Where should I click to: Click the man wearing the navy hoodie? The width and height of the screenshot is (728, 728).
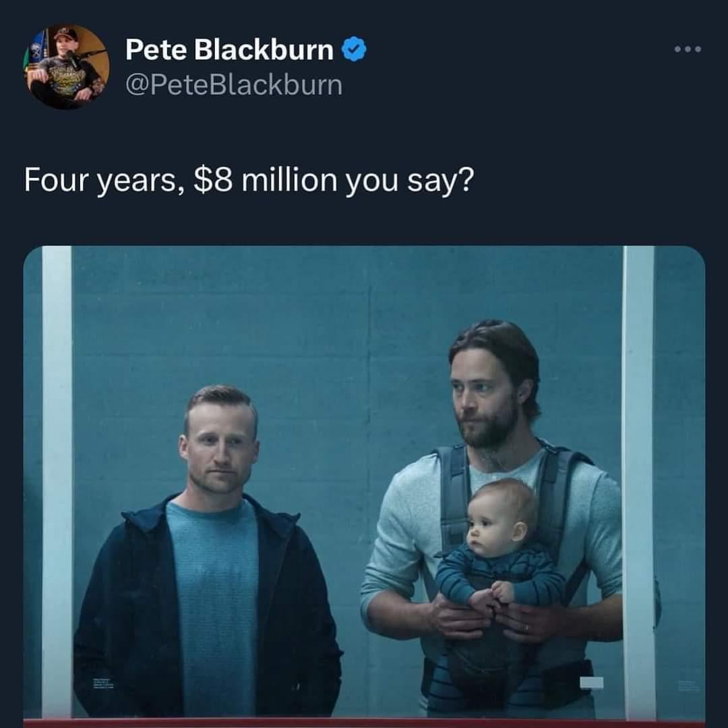coord(208,553)
